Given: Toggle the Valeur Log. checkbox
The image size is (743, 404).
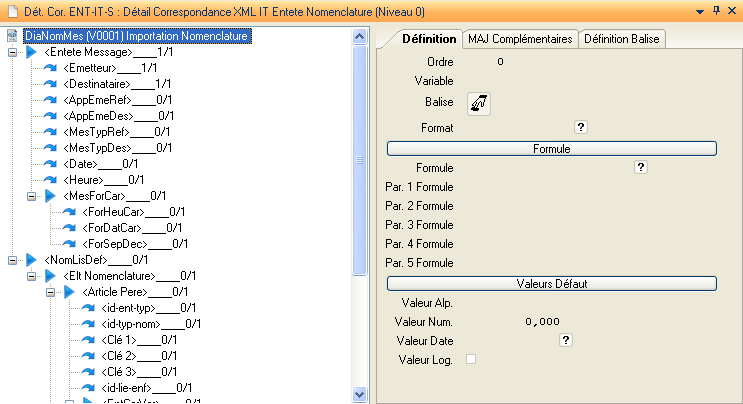Looking at the screenshot, I should coord(471,359).
